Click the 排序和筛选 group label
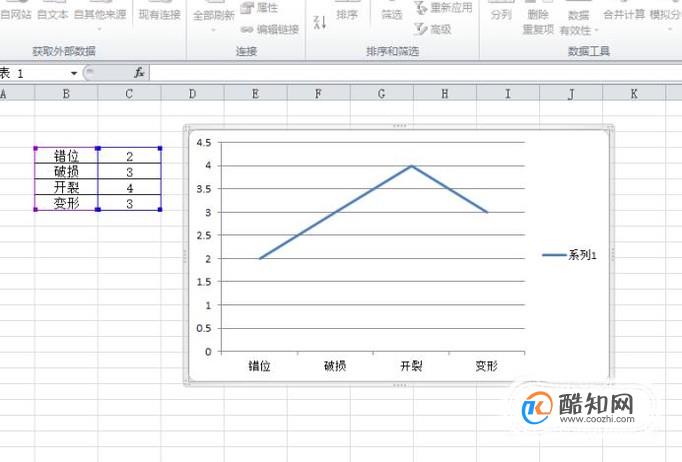 pos(393,51)
